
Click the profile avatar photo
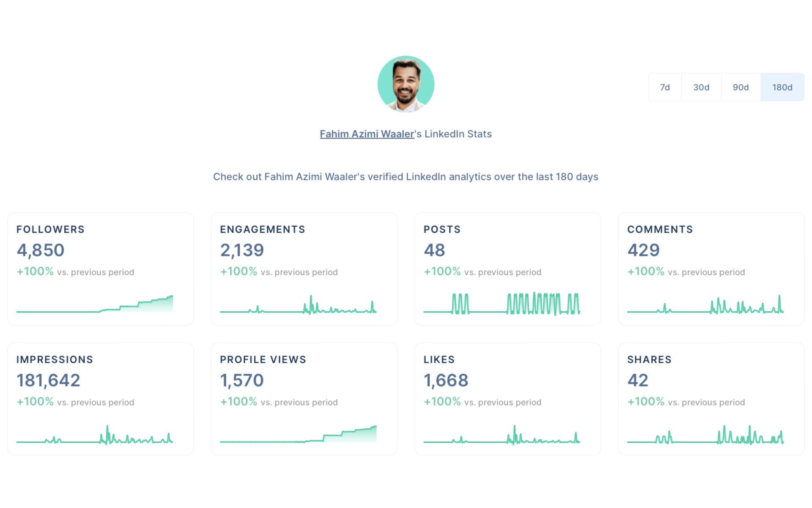(x=406, y=84)
